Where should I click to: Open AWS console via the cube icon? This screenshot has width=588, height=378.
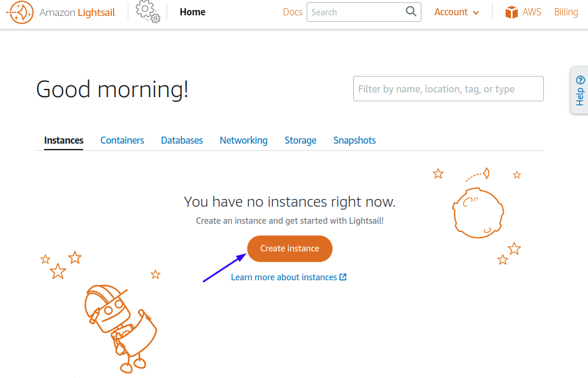click(511, 12)
